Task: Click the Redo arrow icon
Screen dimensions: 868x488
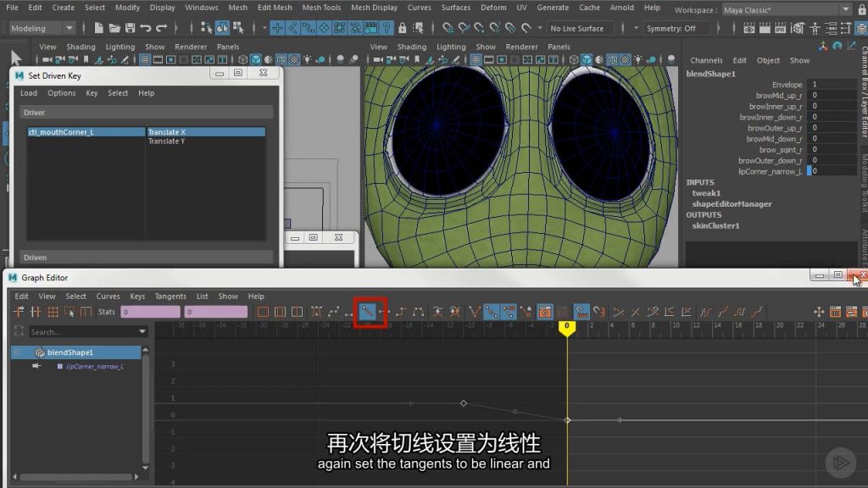Action: [x=162, y=28]
